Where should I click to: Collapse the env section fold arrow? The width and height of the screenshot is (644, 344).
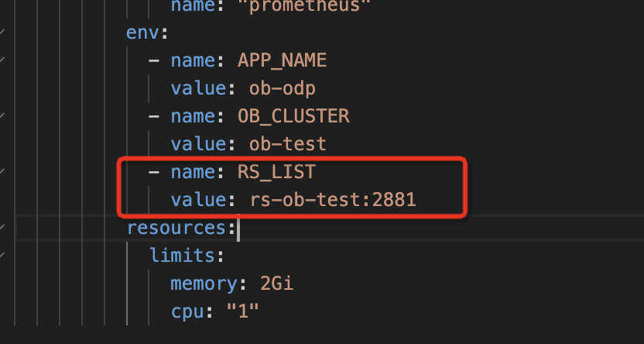coord(2,32)
